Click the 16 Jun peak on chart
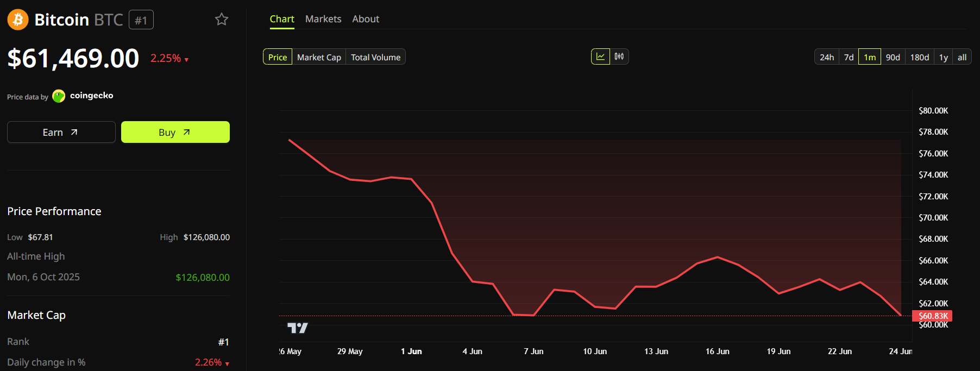Screen dimensions: 980x371 (718, 257)
